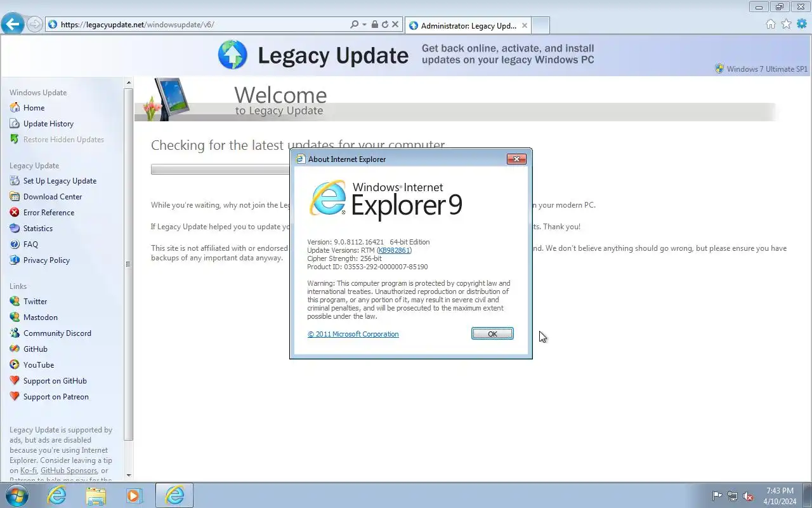Close the About Internet Explorer dialog
Screen dimensions: 812x508
516,159
